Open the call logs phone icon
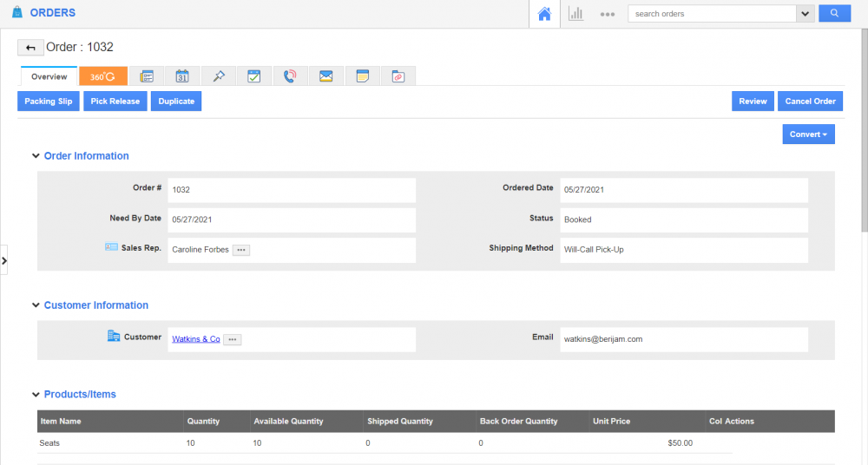 [290, 76]
